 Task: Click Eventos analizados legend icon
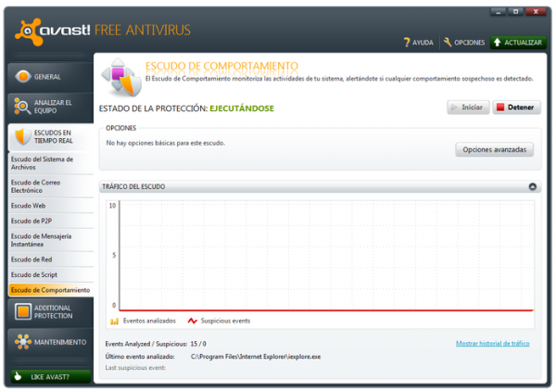tap(114, 321)
